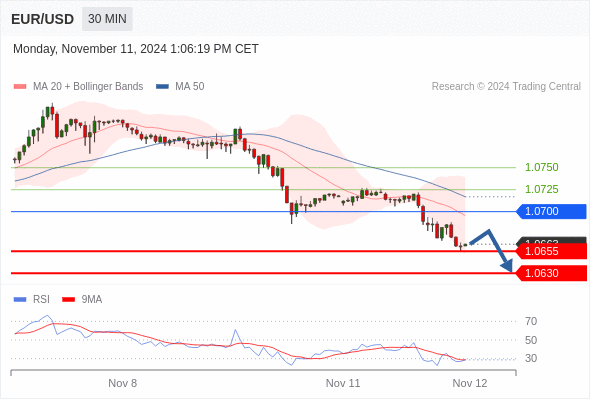Click the Nov 11 date axis label
Viewport: 590px width, 400px height.
(343, 383)
